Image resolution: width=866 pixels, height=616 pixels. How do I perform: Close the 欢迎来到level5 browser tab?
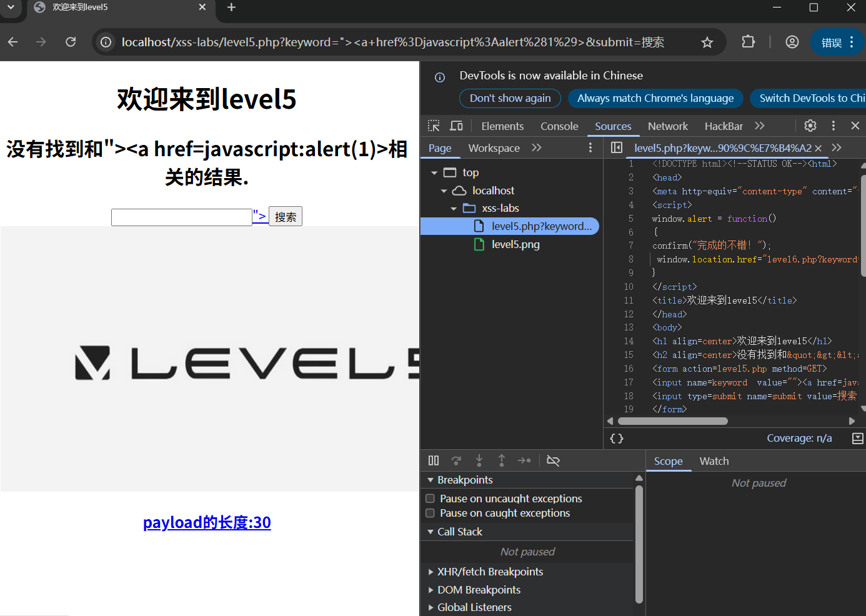[202, 7]
